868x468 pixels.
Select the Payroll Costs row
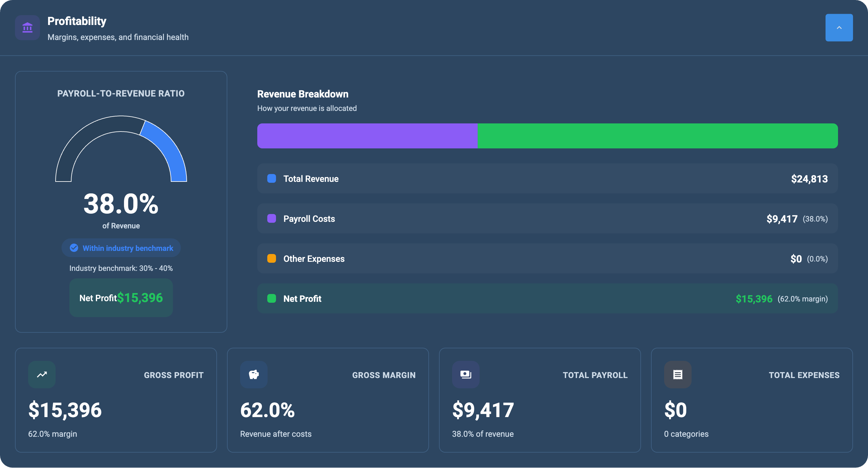pos(547,218)
